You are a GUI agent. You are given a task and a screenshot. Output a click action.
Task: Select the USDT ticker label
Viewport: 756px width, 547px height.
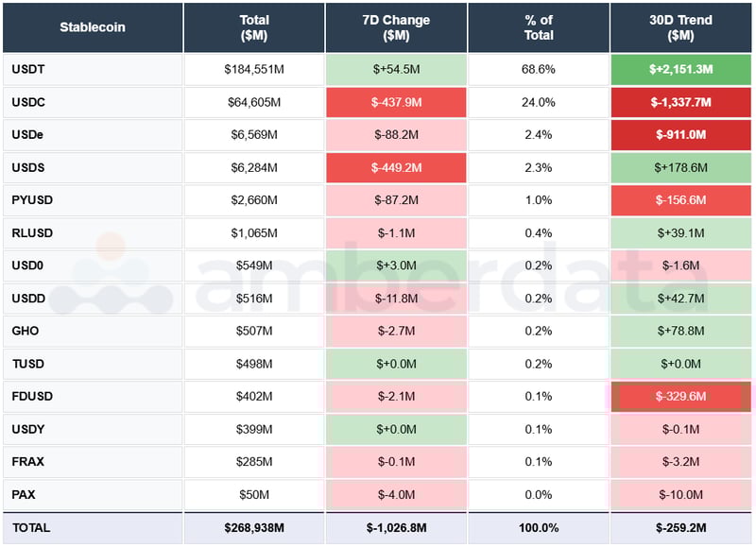[28, 69]
